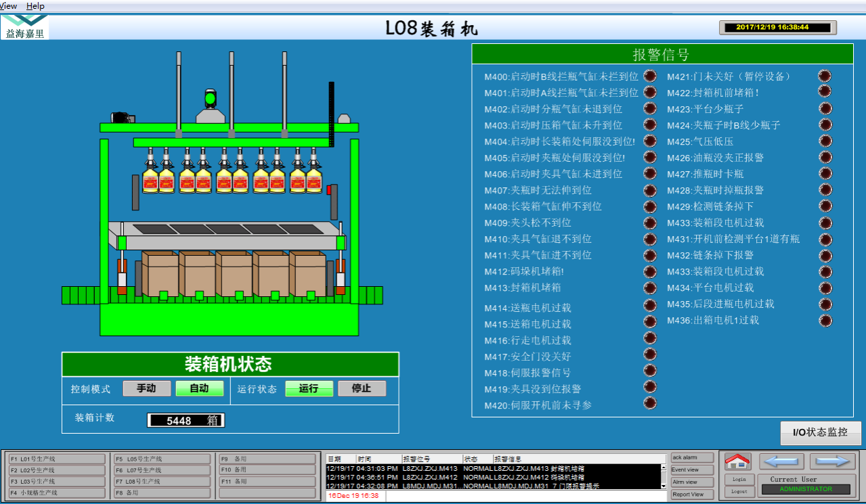Go forward with the right arrow
The height and width of the screenshot is (504, 866).
pyautogui.click(x=831, y=461)
